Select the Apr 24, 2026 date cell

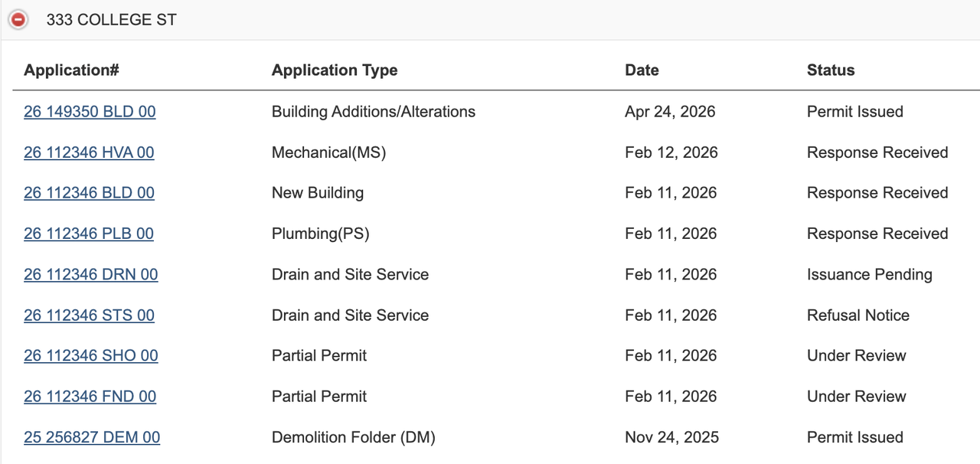[670, 112]
